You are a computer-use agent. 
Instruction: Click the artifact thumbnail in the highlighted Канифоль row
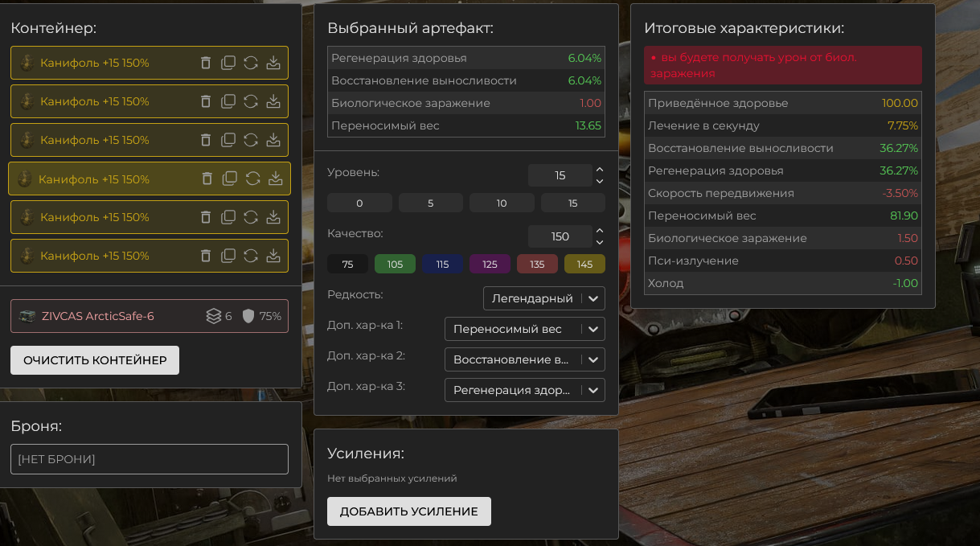pyautogui.click(x=25, y=179)
